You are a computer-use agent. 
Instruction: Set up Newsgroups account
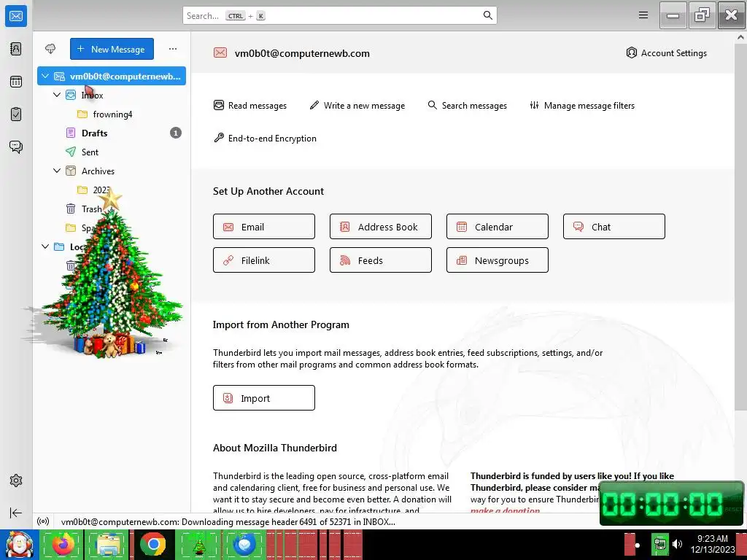498,260
